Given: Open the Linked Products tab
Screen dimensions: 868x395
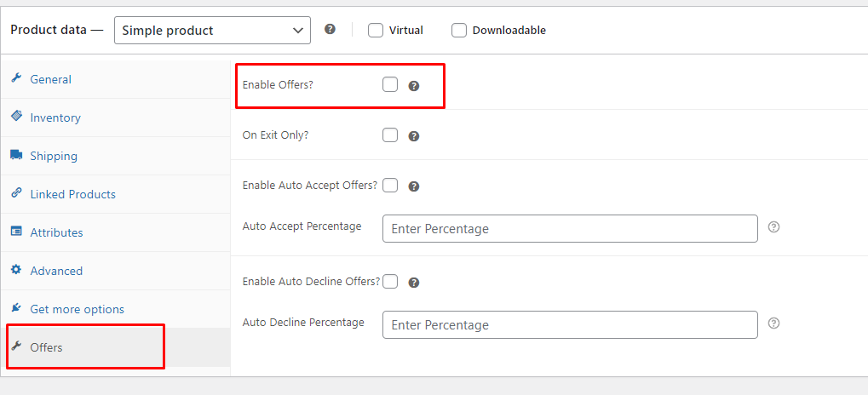Looking at the screenshot, I should click(x=115, y=194).
